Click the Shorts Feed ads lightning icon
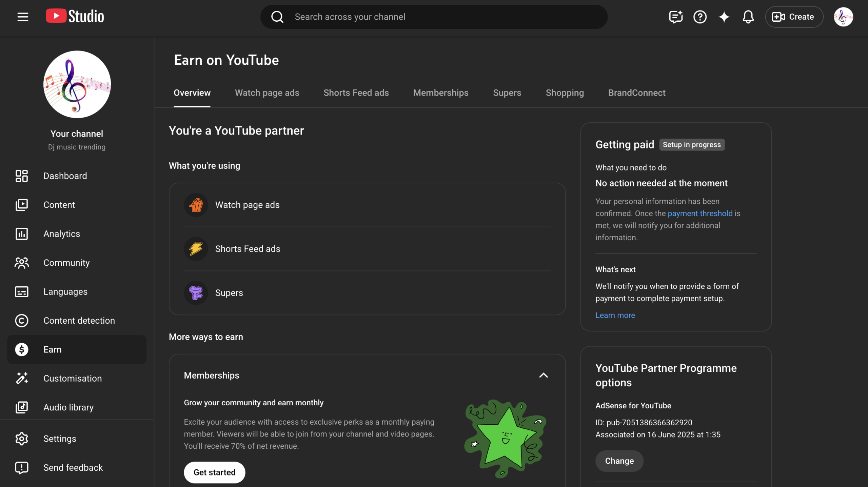The height and width of the screenshot is (487, 868). tap(196, 249)
